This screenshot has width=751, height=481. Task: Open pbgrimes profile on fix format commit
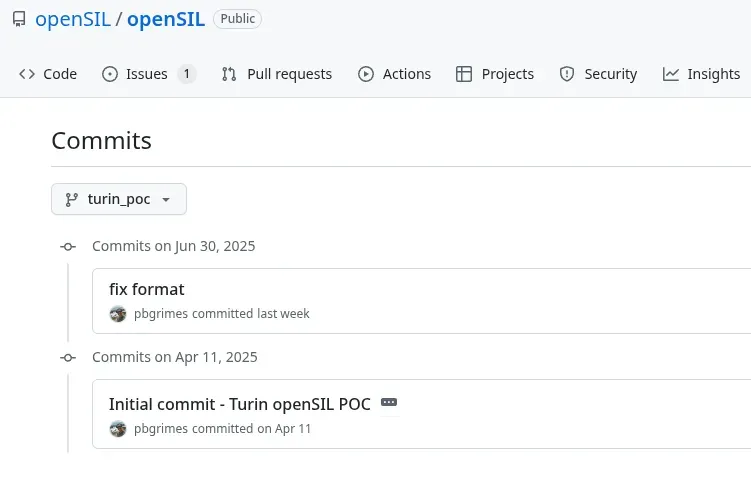(161, 314)
